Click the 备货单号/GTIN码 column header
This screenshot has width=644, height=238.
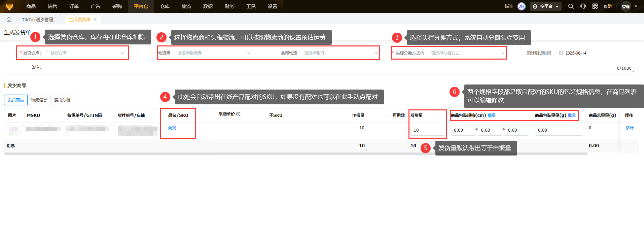(84, 115)
